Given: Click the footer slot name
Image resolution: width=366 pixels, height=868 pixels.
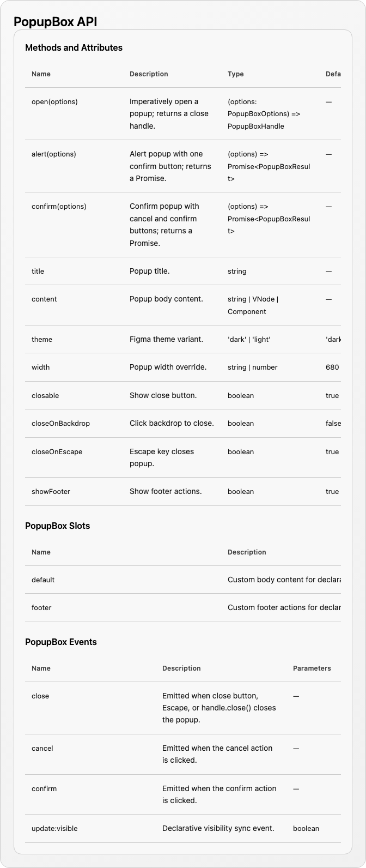Looking at the screenshot, I should pyautogui.click(x=41, y=608).
